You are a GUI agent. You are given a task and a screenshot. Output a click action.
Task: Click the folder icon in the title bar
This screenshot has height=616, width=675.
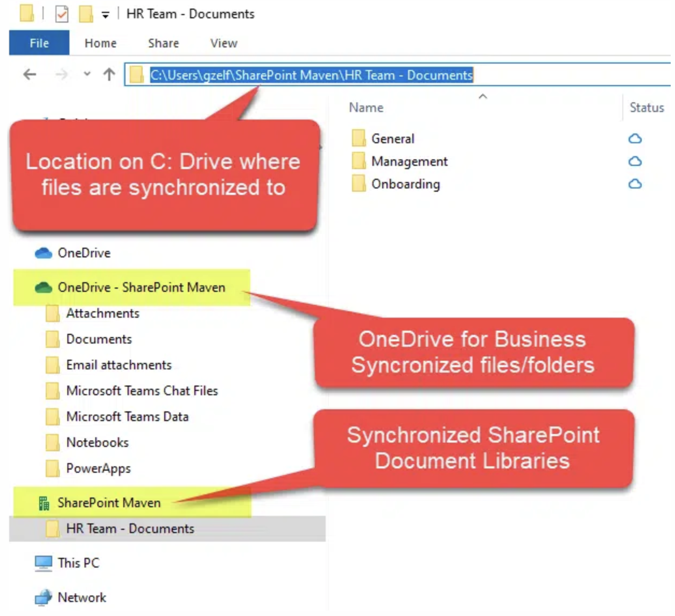coord(26,13)
